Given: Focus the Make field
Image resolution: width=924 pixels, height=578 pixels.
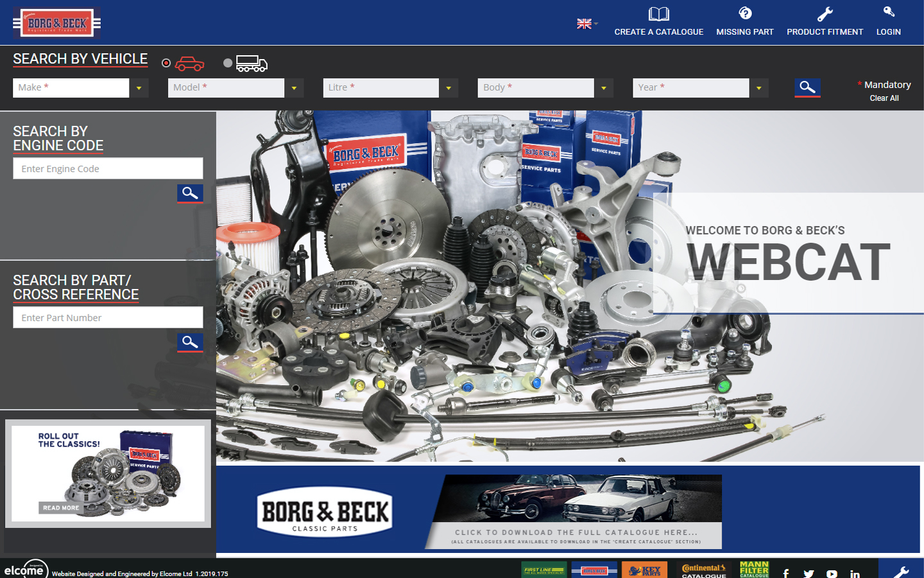Looking at the screenshot, I should [x=71, y=88].
